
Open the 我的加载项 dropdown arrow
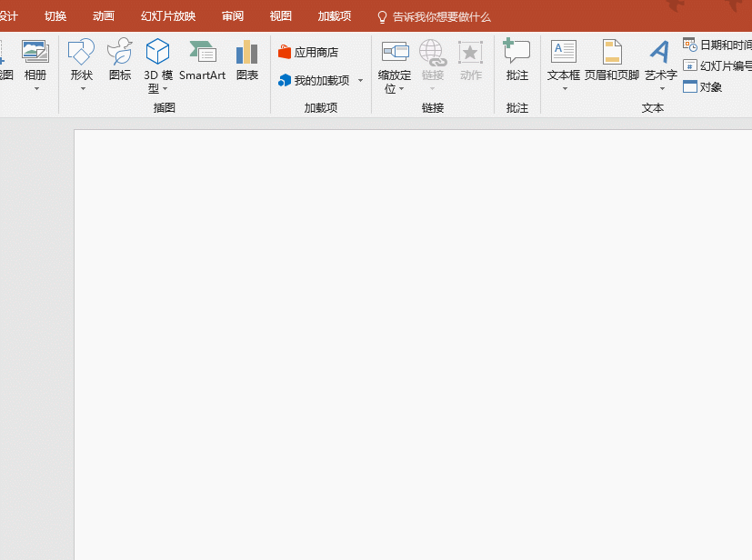[360, 81]
